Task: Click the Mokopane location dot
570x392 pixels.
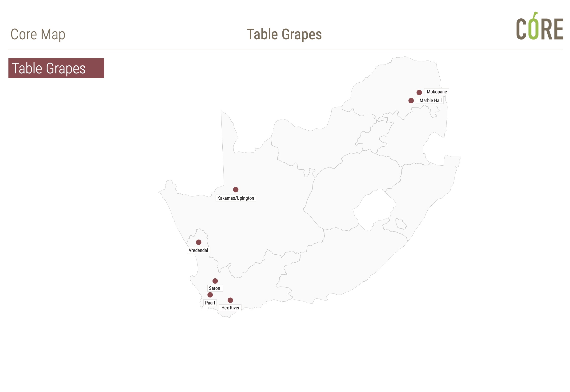Action: pyautogui.click(x=419, y=92)
